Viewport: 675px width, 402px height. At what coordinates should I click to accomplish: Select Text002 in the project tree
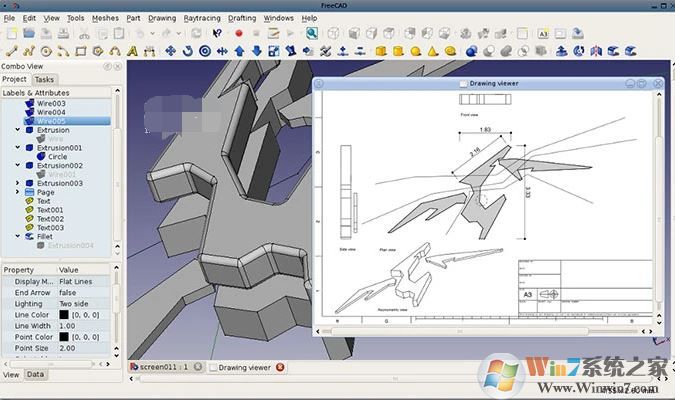(x=50, y=218)
